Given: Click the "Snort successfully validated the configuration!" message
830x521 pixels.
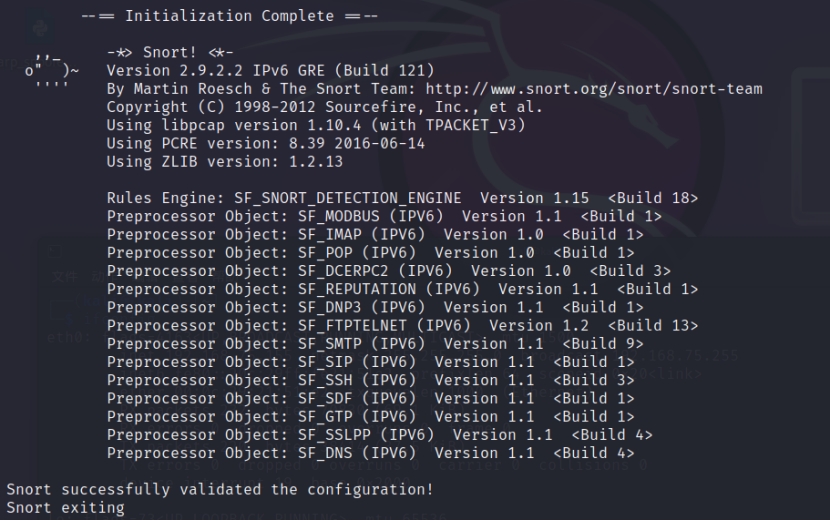Looking at the screenshot, I should click(x=220, y=490).
